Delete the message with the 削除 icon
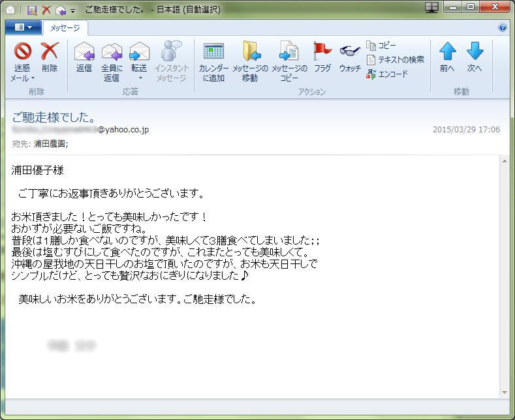This screenshot has width=515, height=420. pyautogui.click(x=50, y=52)
